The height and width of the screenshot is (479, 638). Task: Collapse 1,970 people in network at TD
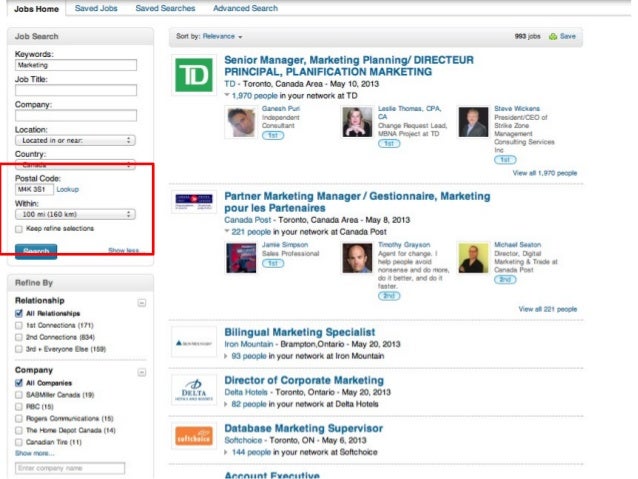227,95
